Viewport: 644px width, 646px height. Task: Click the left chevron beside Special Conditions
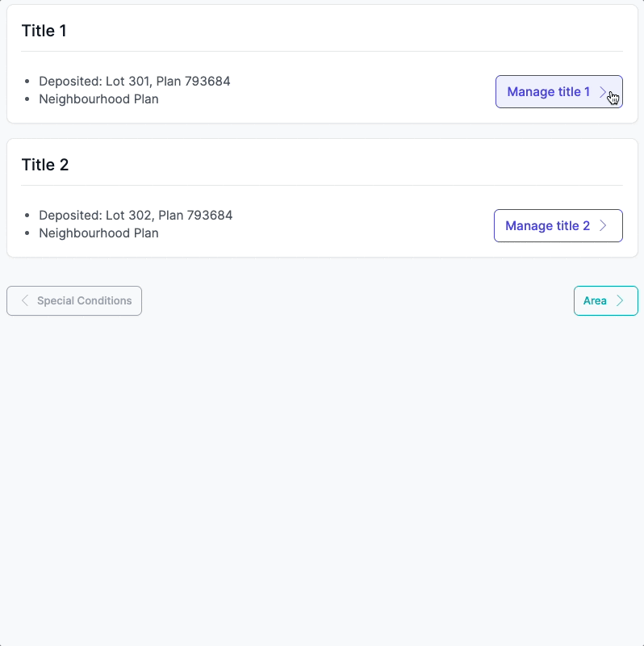click(x=25, y=301)
